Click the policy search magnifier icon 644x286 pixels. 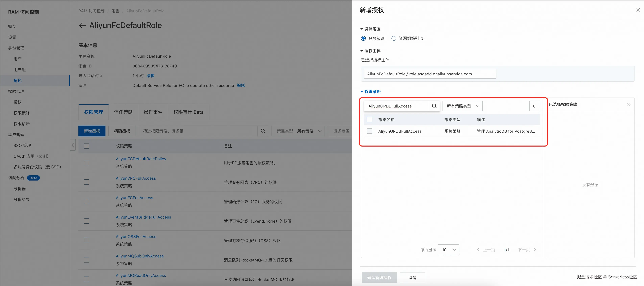(x=434, y=106)
